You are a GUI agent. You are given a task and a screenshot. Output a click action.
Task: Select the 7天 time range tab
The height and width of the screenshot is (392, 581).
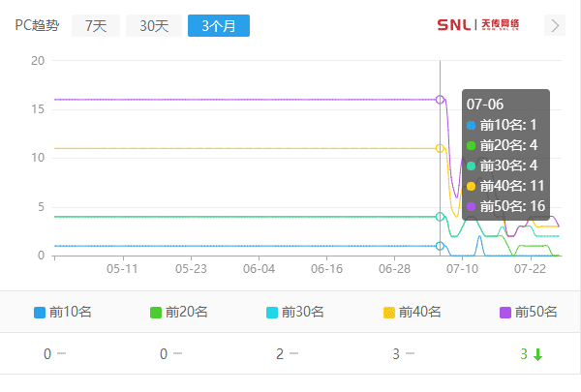click(x=96, y=26)
